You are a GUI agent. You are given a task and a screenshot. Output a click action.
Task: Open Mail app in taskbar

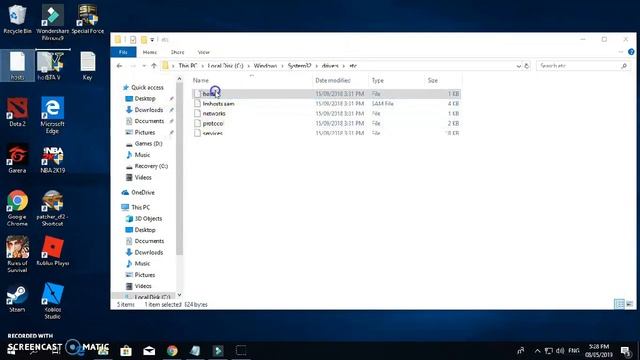pos(149,351)
